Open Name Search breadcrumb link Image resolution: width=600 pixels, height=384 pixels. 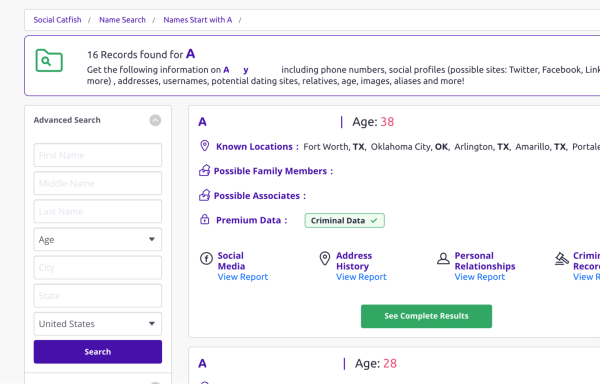tap(122, 20)
